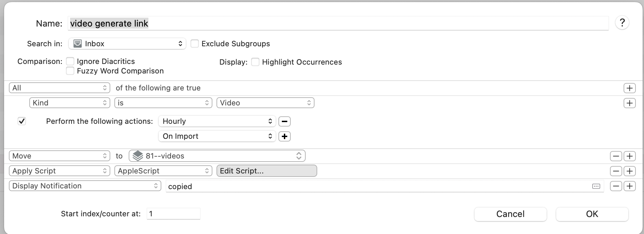Remove the Move action with minus button
This screenshot has height=234, width=644.
point(616,156)
